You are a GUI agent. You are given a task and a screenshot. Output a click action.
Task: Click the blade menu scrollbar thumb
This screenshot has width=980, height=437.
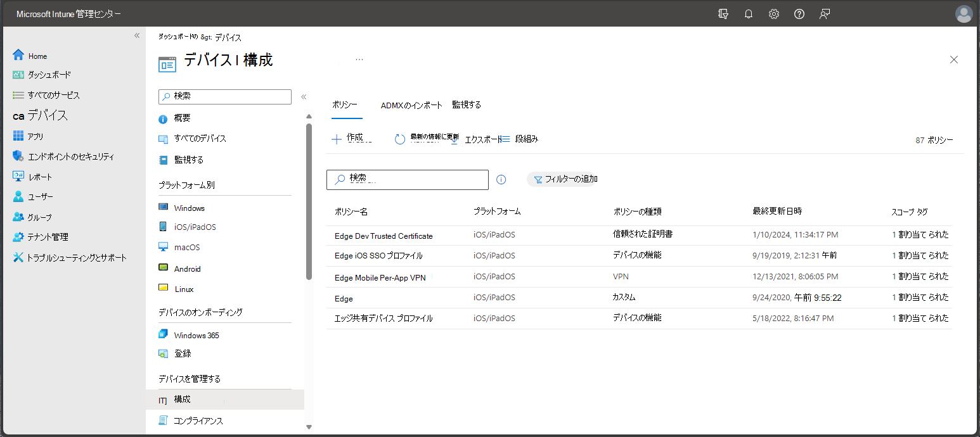309,201
